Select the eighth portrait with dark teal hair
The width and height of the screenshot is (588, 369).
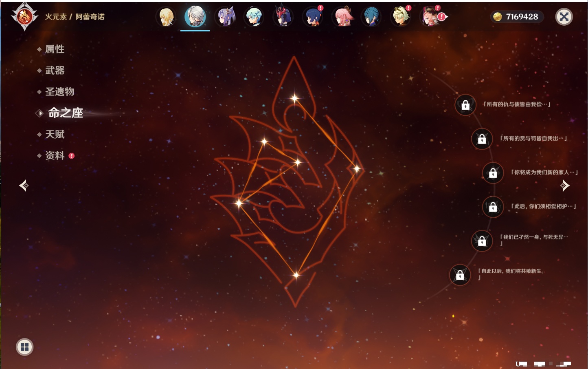point(371,17)
